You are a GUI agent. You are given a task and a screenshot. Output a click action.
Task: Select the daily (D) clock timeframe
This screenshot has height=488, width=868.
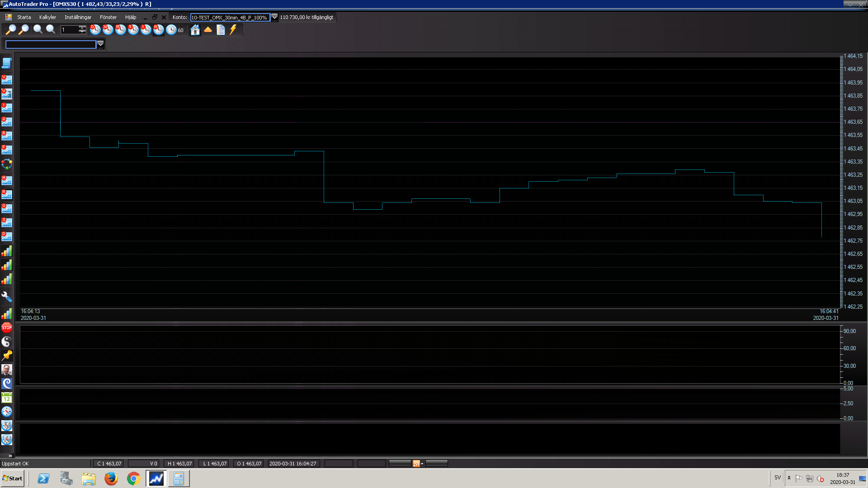[x=95, y=30]
